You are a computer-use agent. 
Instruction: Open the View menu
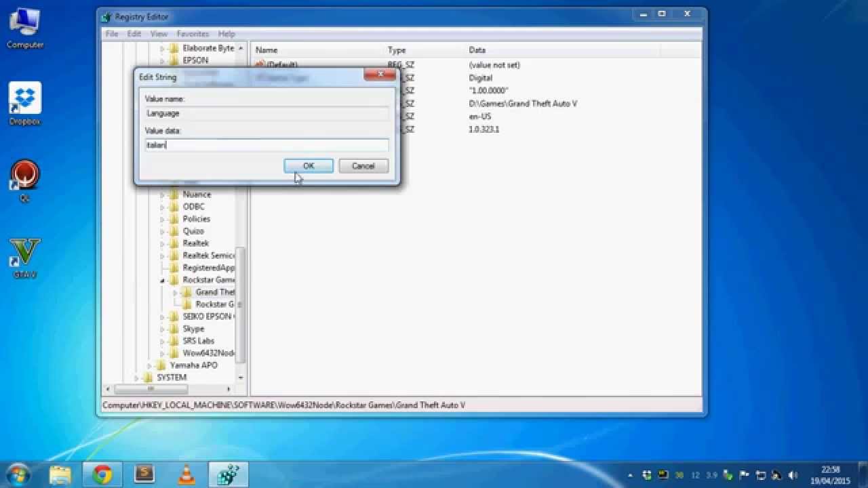(x=159, y=34)
